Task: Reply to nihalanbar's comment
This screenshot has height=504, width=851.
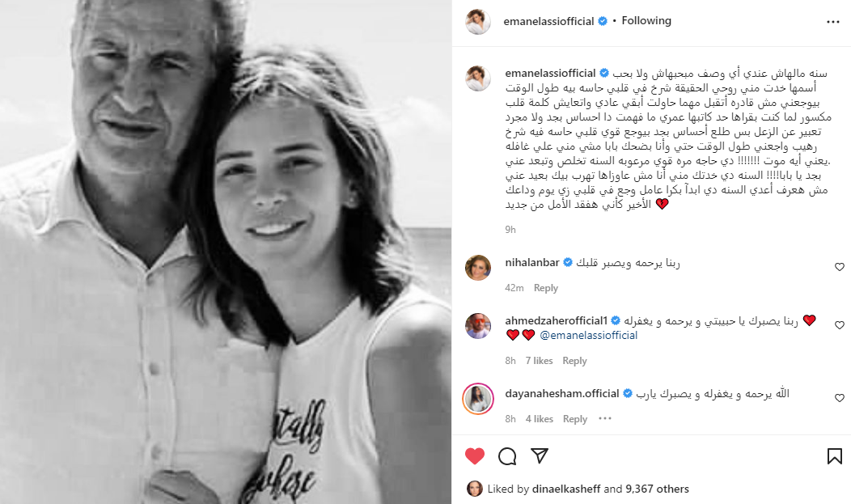Action: point(545,288)
